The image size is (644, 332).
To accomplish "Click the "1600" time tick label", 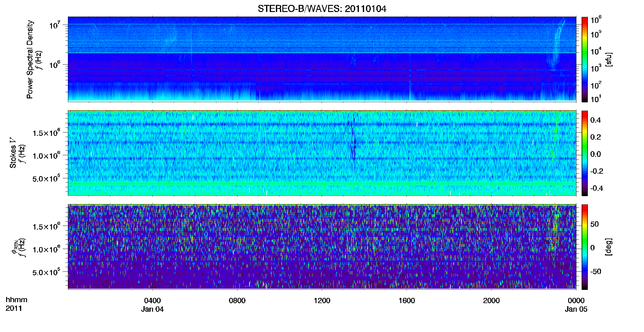I will [x=406, y=300].
